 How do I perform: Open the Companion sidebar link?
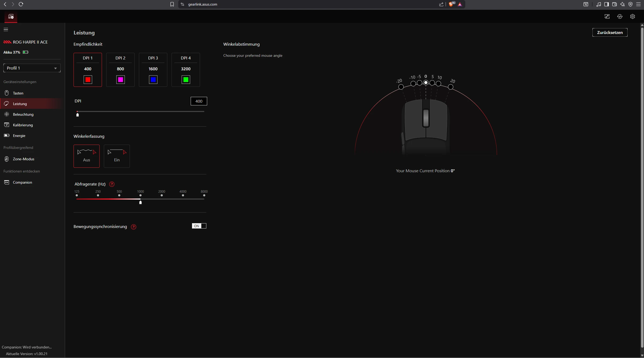click(x=22, y=182)
